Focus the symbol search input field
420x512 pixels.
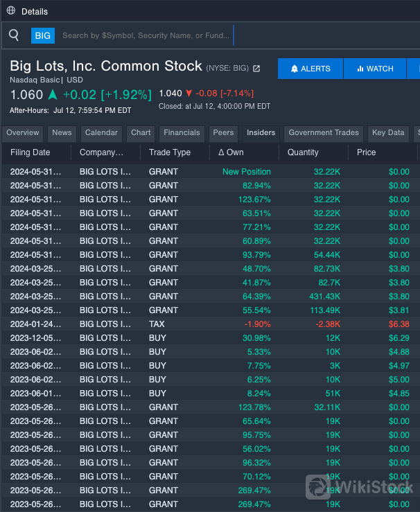point(146,35)
